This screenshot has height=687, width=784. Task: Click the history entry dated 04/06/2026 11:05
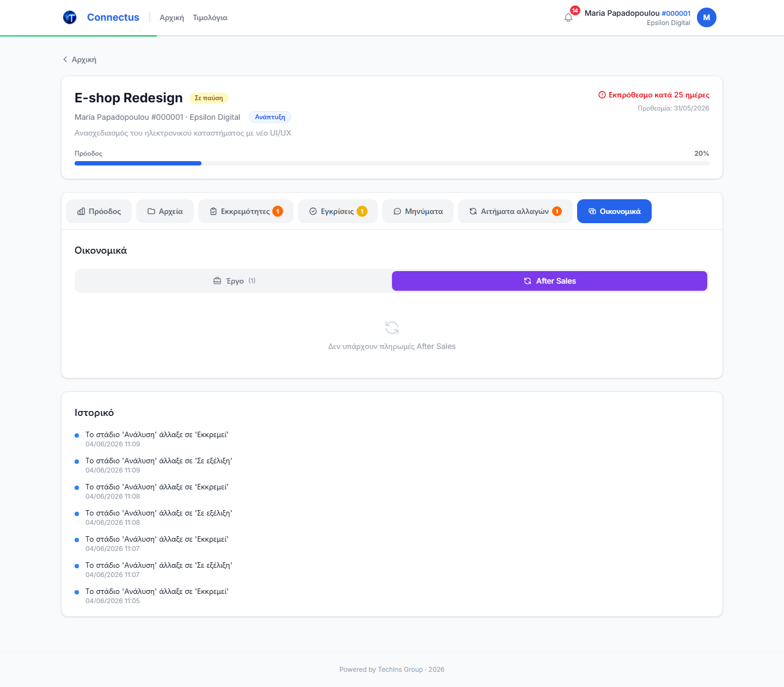(x=157, y=596)
